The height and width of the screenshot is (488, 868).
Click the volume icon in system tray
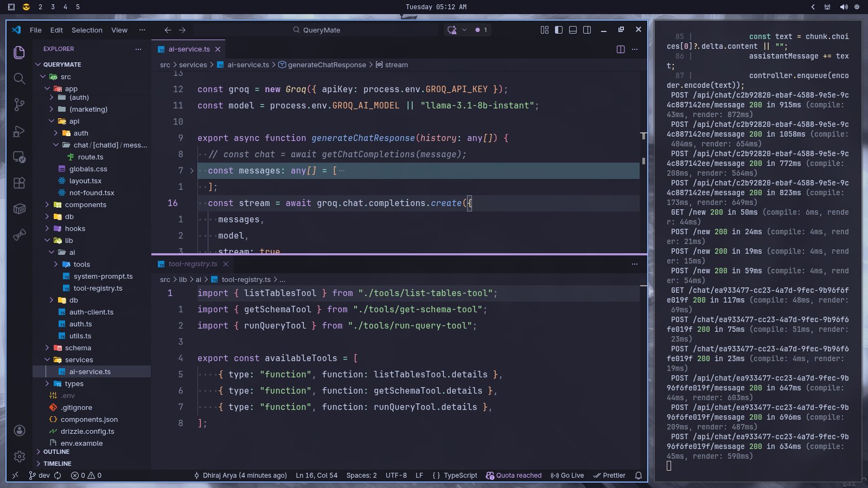point(844,7)
